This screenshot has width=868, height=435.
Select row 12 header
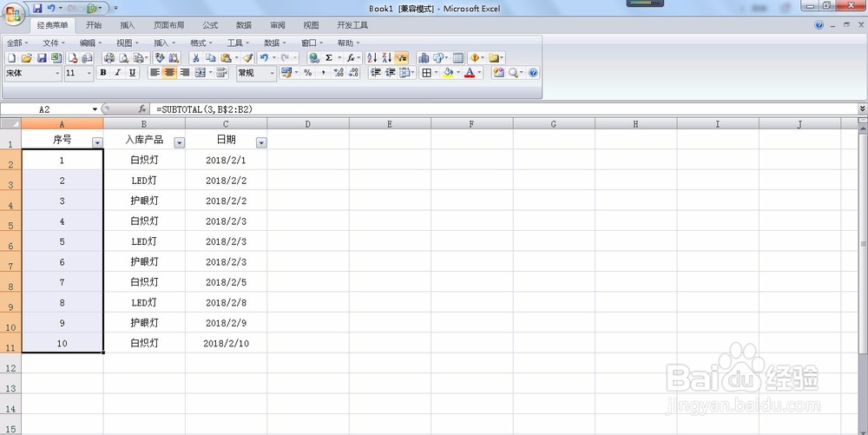pyautogui.click(x=10, y=363)
